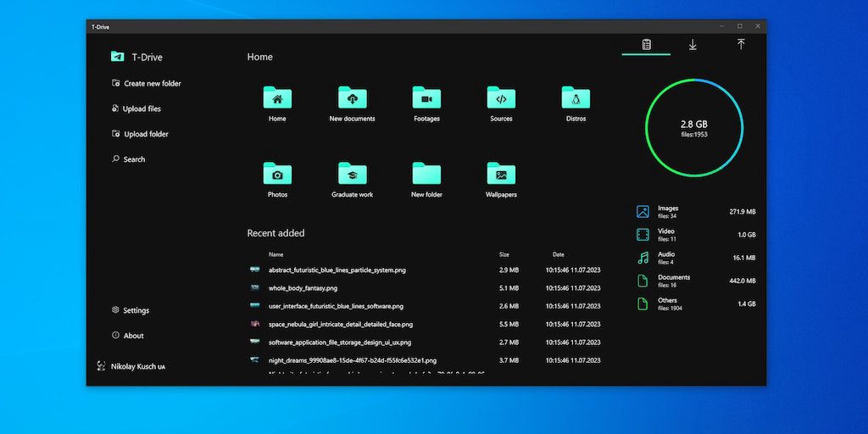Click thumbnail of abstract_futuristic_blue_lines file
This screenshot has height=434, width=868.
click(254, 270)
